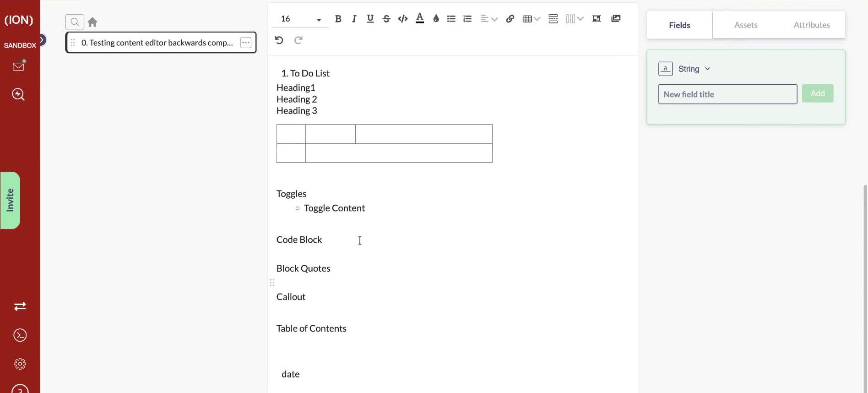The width and height of the screenshot is (868, 393).
Task: Open the document options ellipsis menu
Action: point(246,43)
